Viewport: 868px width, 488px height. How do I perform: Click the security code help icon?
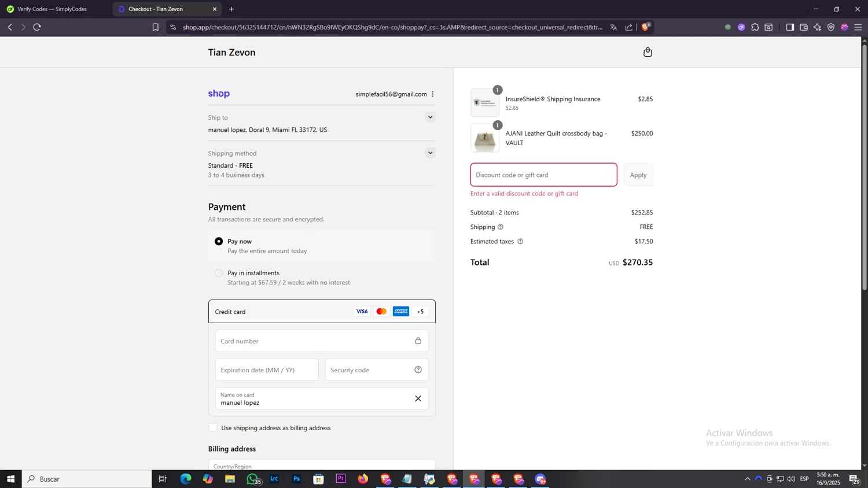pos(418,370)
